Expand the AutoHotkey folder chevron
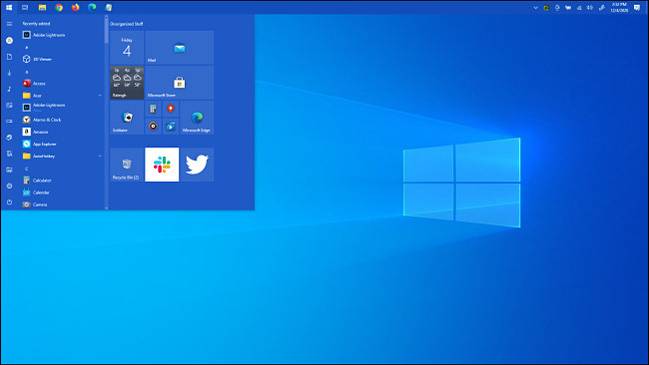 100,156
